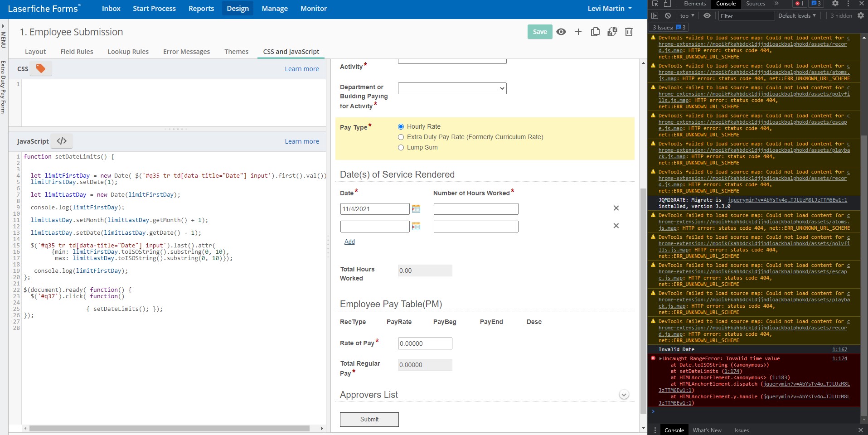Click the Submit button
Image resolution: width=868 pixels, height=435 pixels.
coord(369,419)
